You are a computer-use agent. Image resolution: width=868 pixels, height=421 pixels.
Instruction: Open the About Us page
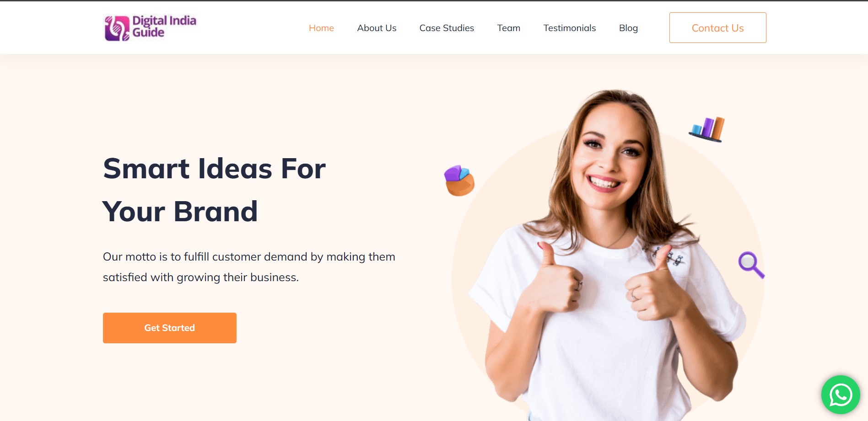[x=377, y=28]
